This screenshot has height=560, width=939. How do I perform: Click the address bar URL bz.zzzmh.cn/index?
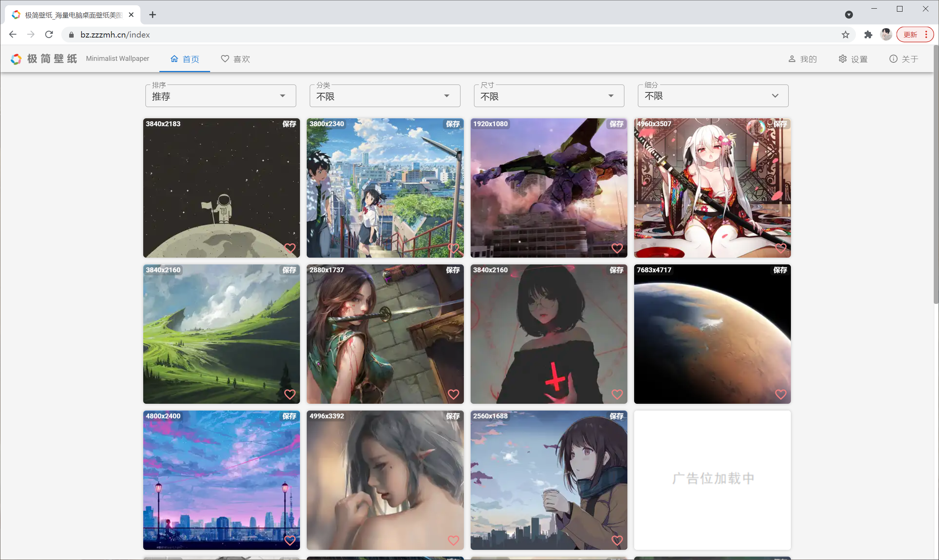point(115,35)
